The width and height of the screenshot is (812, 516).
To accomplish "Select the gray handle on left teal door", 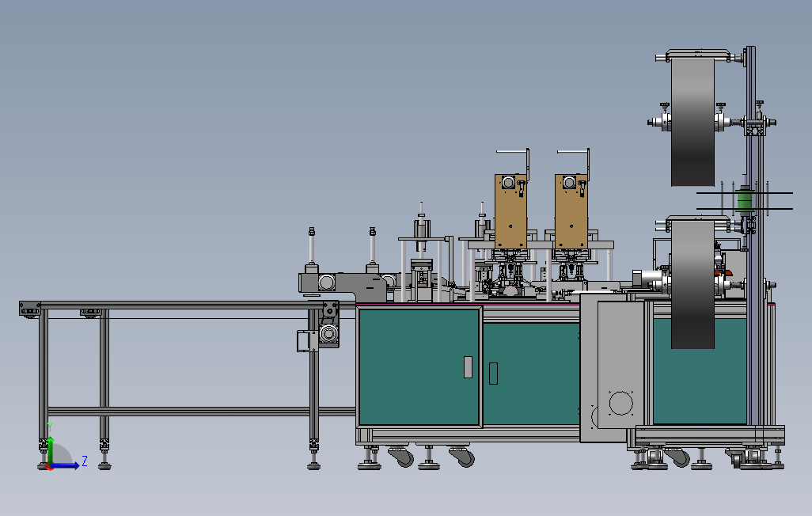I will pos(468,366).
